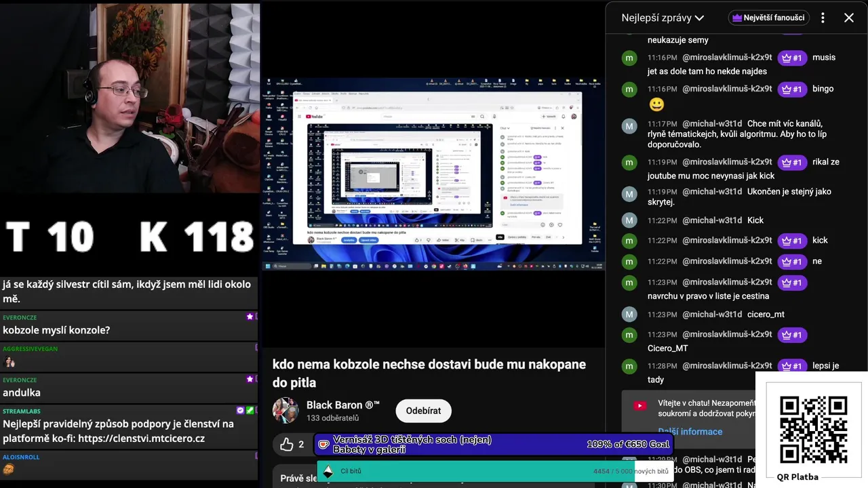Click the EVERONCZE name above 'kobzole myslí konzole?'

20,317
